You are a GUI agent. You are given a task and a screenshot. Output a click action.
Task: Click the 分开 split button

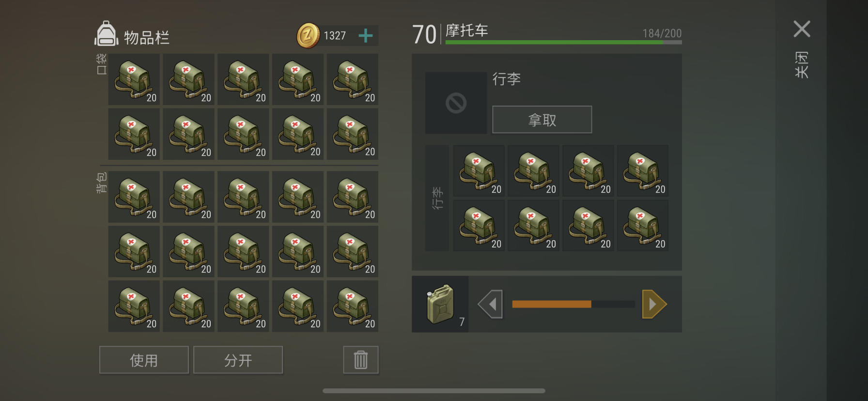(x=238, y=360)
